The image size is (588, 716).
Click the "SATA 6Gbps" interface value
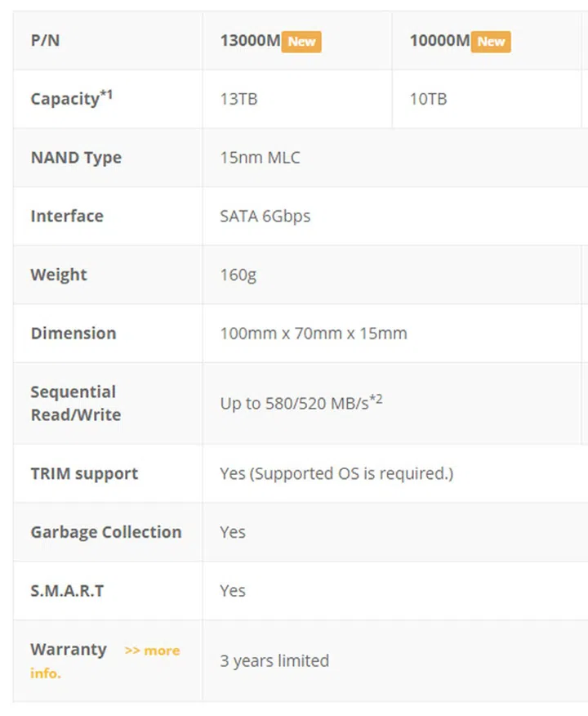[265, 217]
